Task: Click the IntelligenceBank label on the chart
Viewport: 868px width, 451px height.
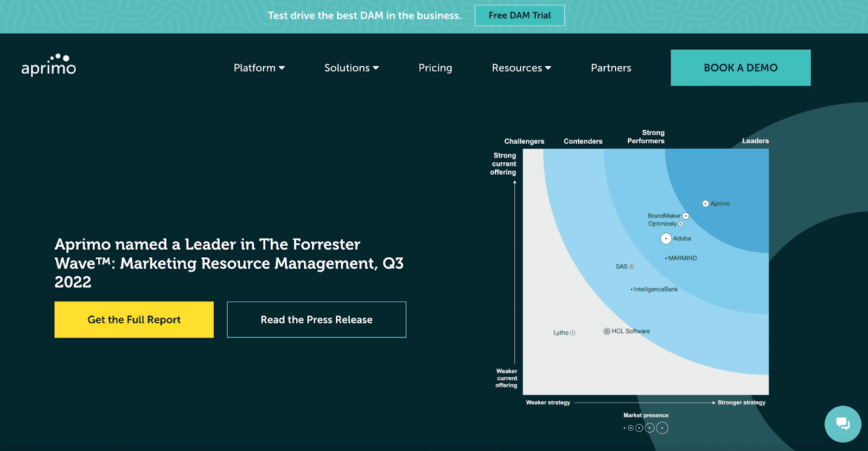Action: tap(656, 289)
